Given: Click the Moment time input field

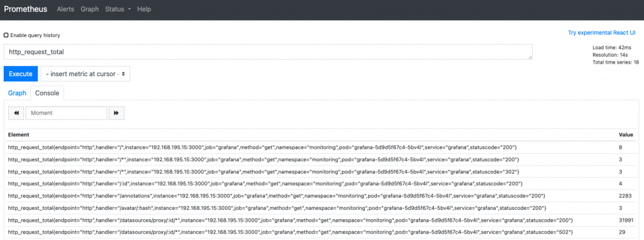Looking at the screenshot, I should coord(66,113).
